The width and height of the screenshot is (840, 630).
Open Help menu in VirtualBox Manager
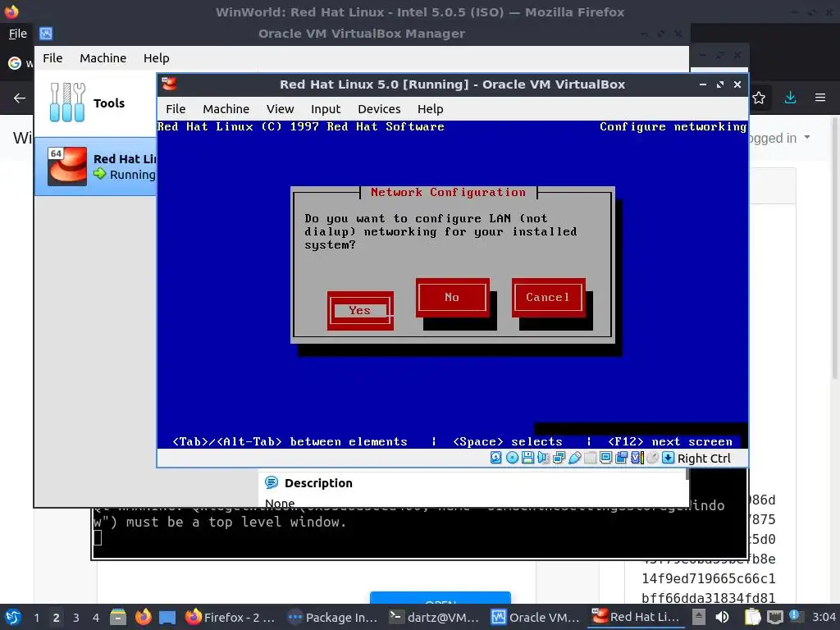coord(157,58)
